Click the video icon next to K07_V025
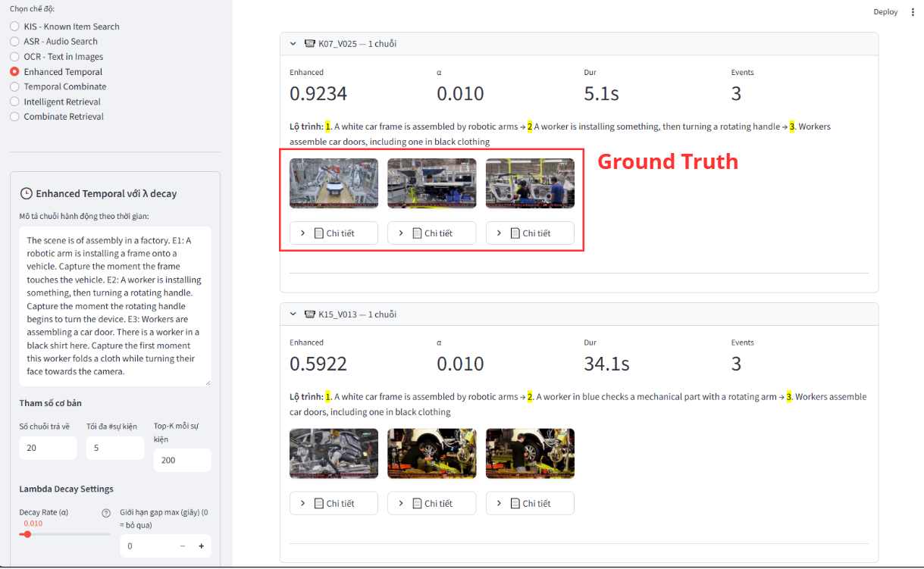The image size is (924, 569). tap(309, 44)
